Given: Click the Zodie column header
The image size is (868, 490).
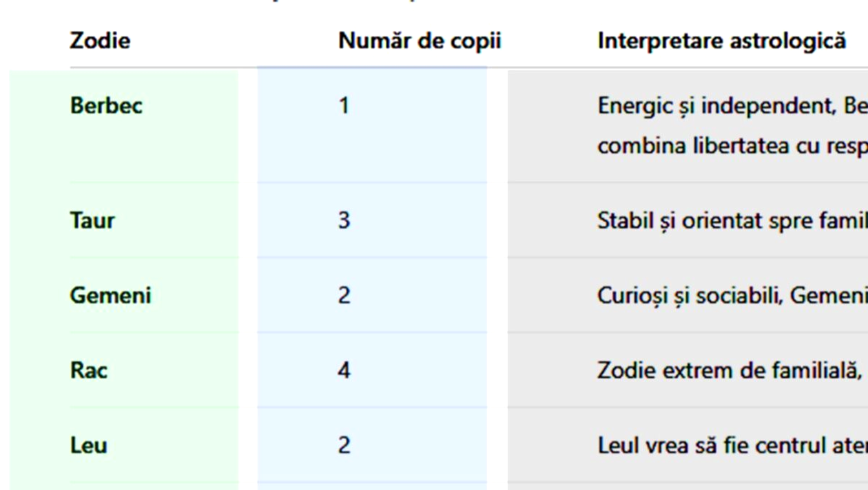Looking at the screenshot, I should click(x=100, y=41).
